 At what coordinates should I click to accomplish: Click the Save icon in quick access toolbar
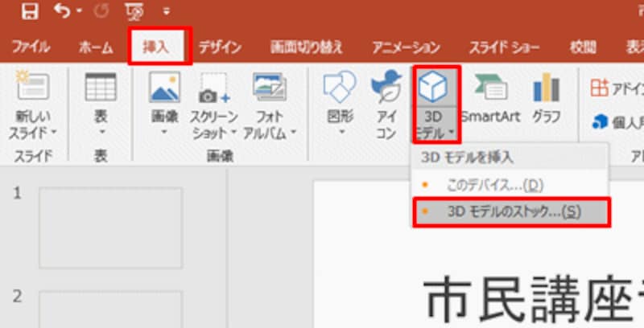[x=30, y=12]
